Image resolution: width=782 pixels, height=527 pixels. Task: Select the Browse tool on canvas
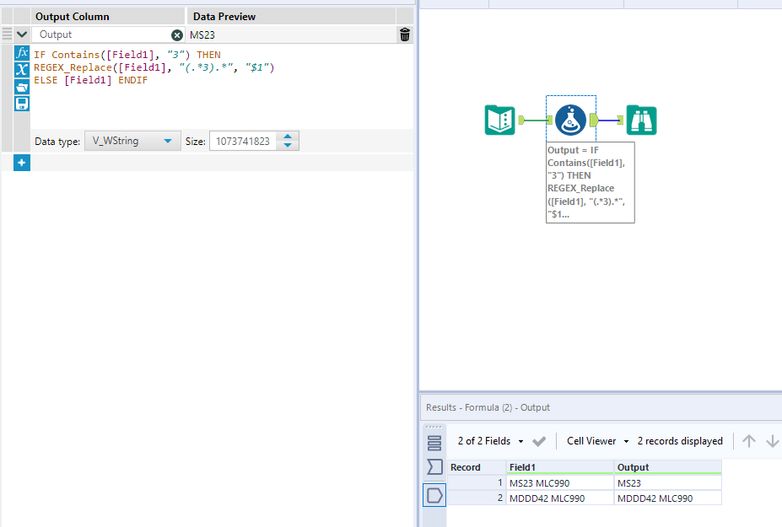click(641, 120)
